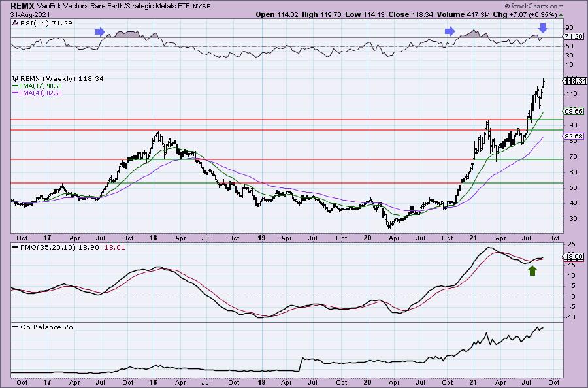Click the PMO(35,20,10) indicator label
This screenshot has height=388, width=588.
coord(46,248)
